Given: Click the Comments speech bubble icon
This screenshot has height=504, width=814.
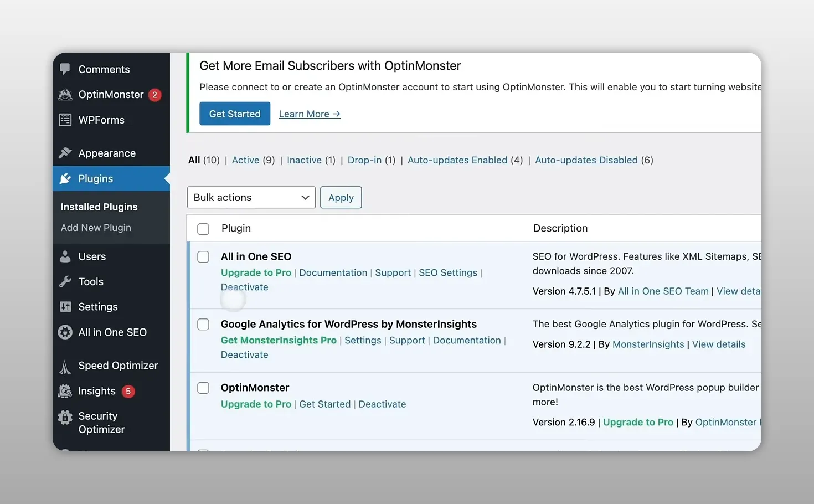Looking at the screenshot, I should pyautogui.click(x=65, y=69).
